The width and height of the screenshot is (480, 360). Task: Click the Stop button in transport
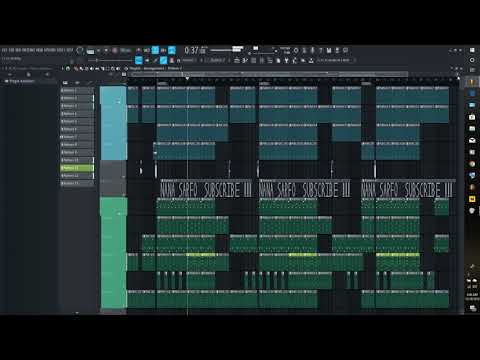pos(106,51)
